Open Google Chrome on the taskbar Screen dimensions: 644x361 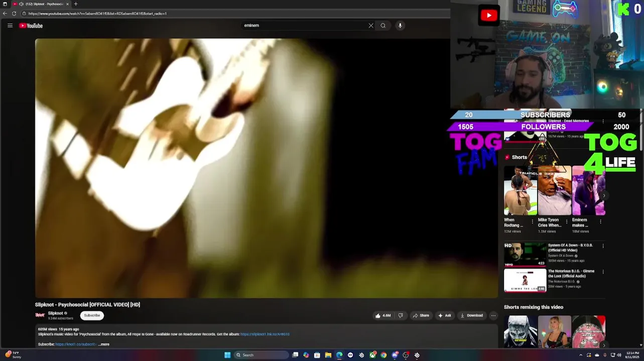pos(383,355)
